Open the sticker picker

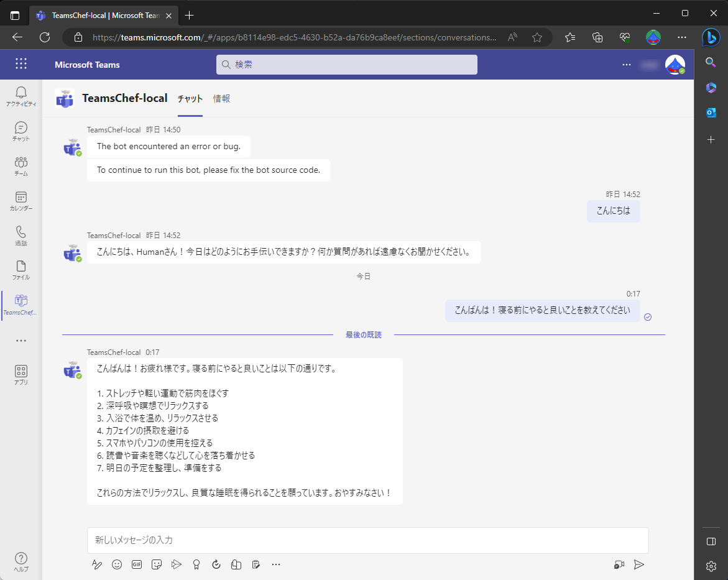pyautogui.click(x=157, y=564)
